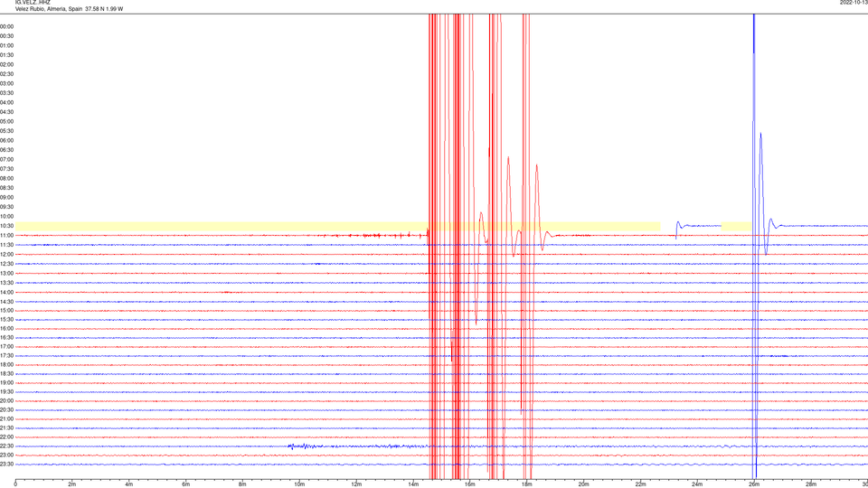Select the station code IG.VELZ..HHZ header
Viewport: 868px width, 488px height.
coord(33,2)
